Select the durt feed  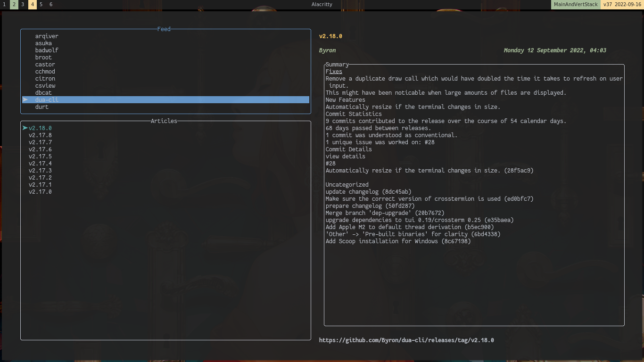[x=41, y=107]
